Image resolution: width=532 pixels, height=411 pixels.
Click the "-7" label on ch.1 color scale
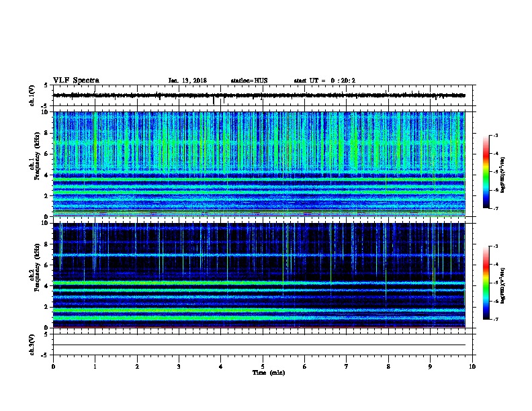(x=495, y=208)
